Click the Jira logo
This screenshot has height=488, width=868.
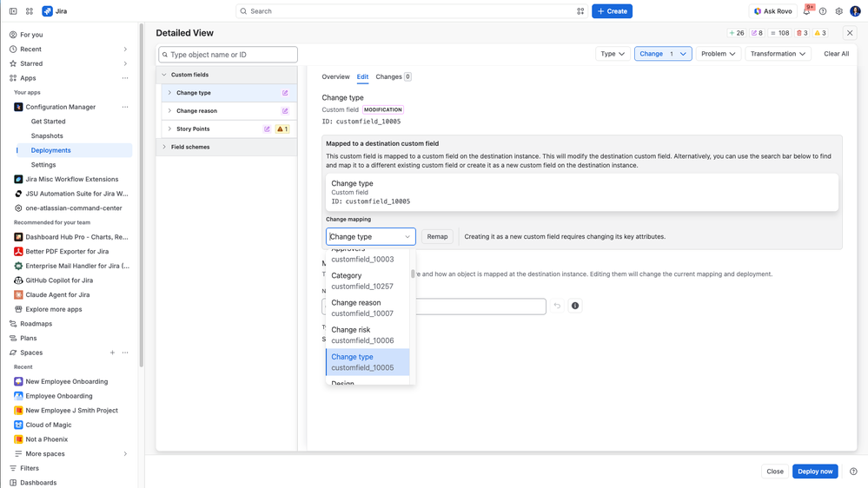coord(55,11)
